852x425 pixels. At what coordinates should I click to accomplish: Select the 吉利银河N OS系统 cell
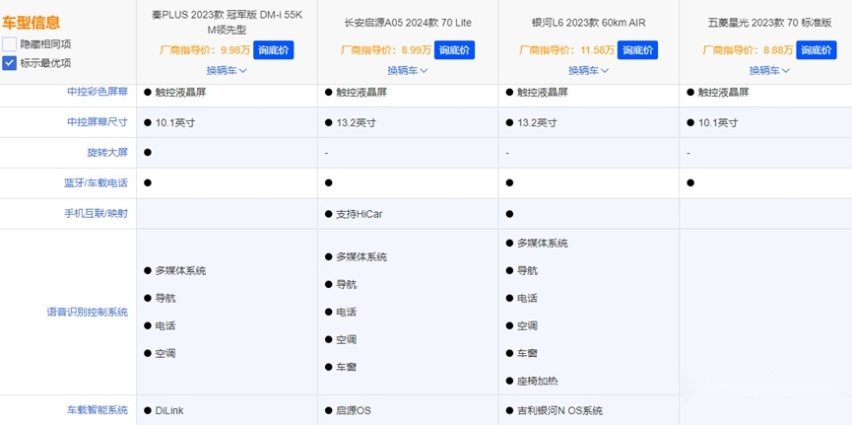(x=560, y=410)
